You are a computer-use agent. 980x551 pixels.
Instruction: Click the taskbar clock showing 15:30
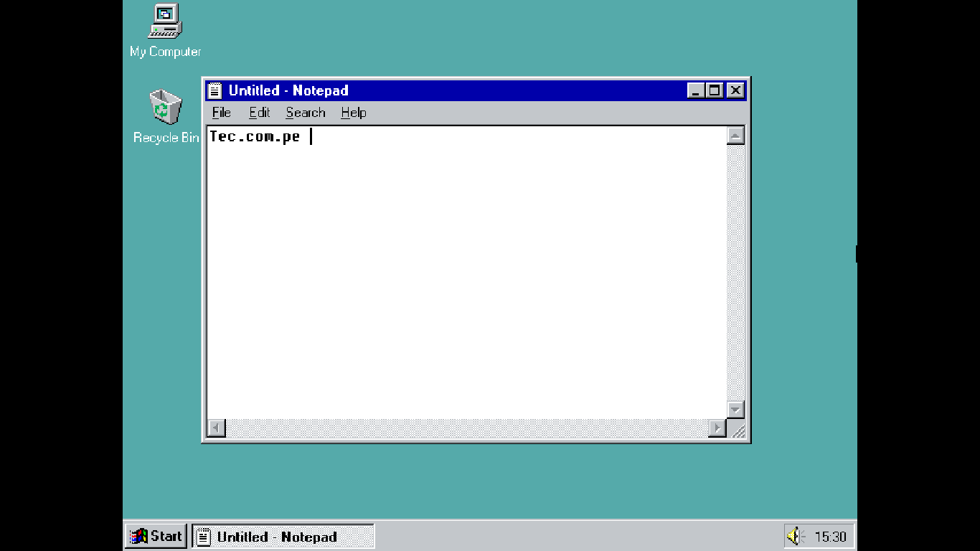point(830,537)
